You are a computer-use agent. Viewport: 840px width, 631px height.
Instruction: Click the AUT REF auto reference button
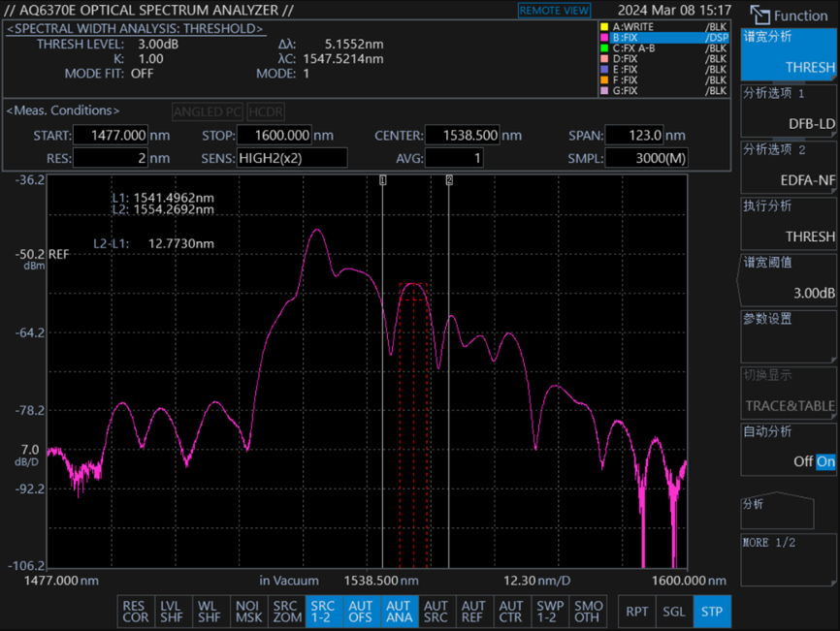point(473,612)
